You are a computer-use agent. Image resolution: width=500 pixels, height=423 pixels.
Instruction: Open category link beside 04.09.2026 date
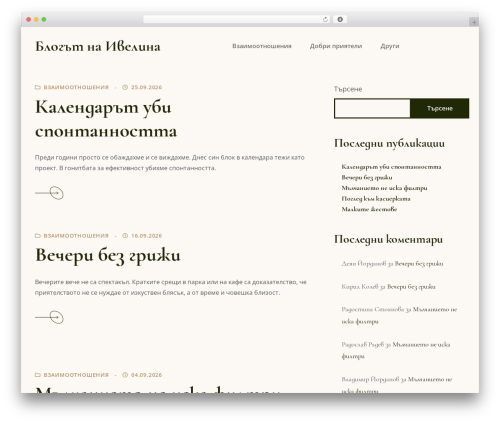coord(76,375)
